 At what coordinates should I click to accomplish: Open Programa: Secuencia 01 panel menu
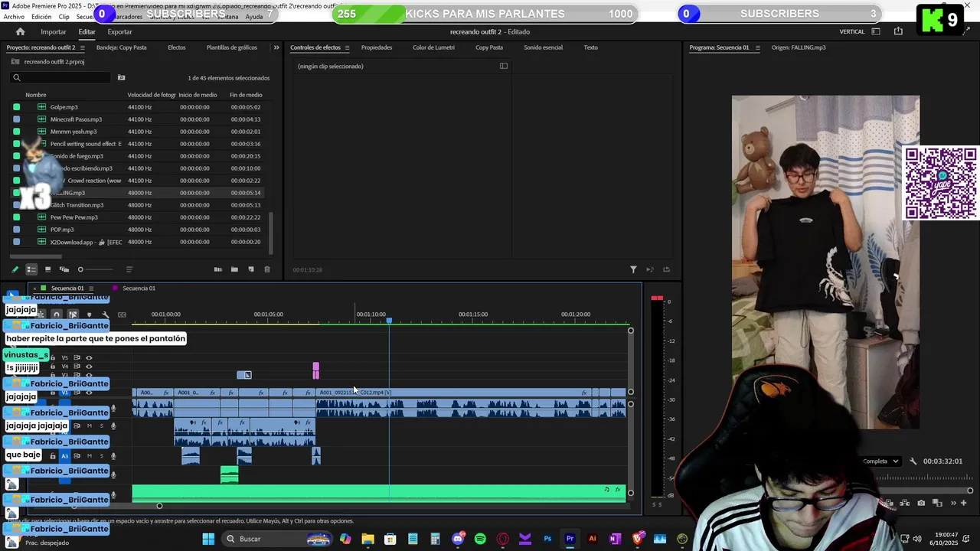pyautogui.click(x=758, y=47)
